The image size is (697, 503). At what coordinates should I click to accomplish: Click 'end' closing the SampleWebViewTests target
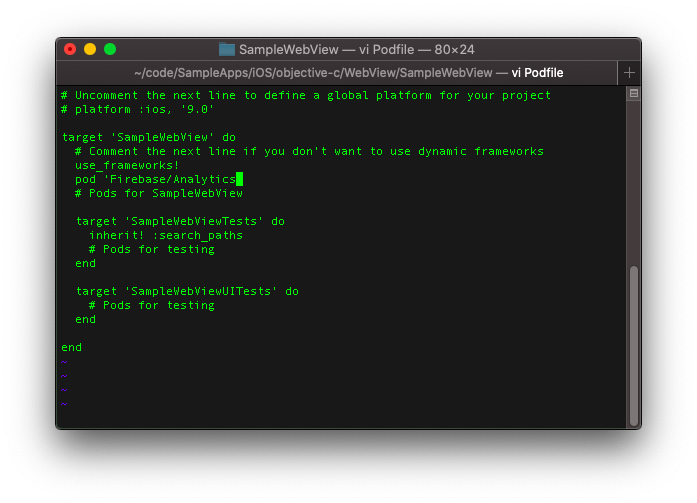click(x=85, y=263)
